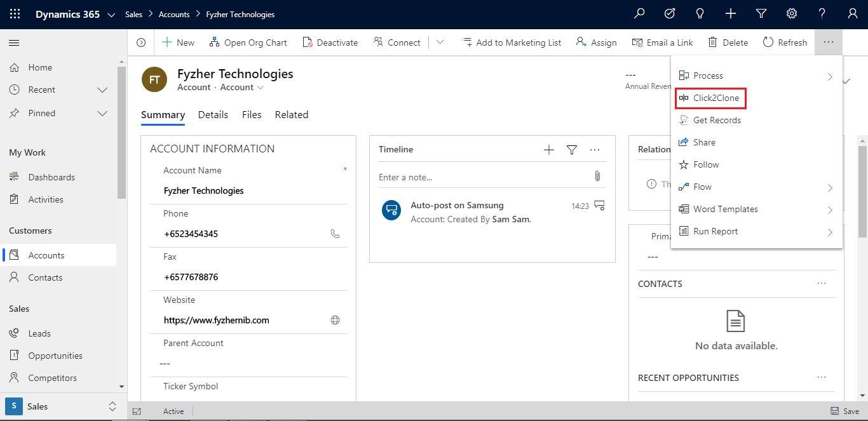
Task: Open Timeline more options ellipsis
Action: pyautogui.click(x=595, y=150)
